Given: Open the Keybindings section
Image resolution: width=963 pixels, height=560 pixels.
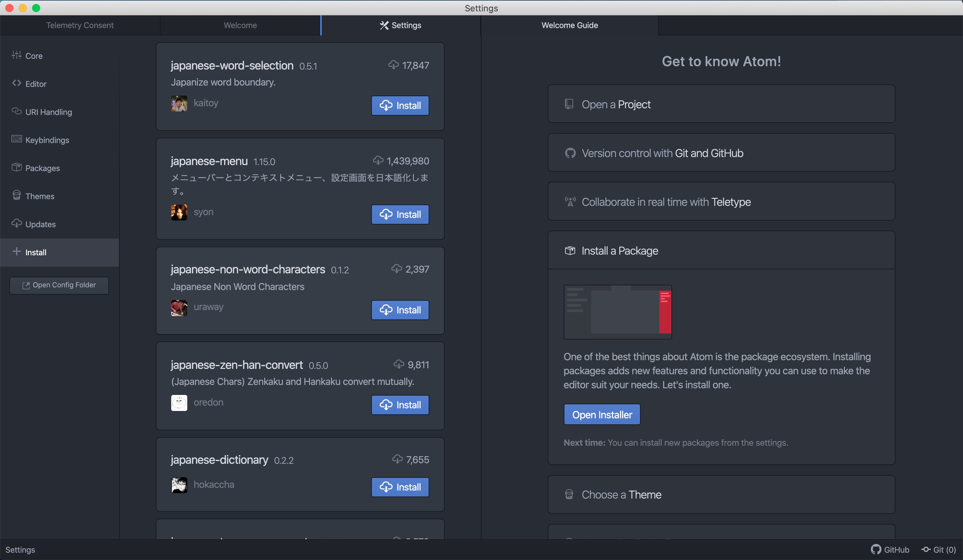Looking at the screenshot, I should point(59,140).
